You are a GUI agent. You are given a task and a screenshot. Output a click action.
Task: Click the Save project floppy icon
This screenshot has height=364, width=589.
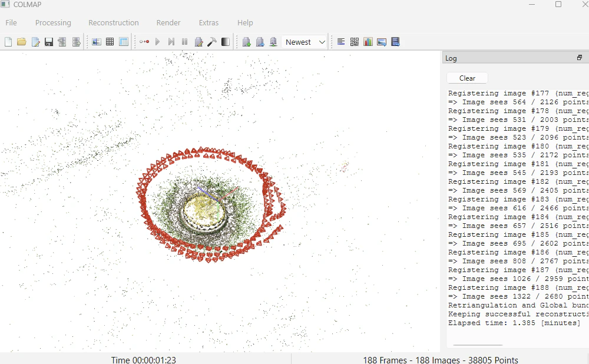coord(49,42)
